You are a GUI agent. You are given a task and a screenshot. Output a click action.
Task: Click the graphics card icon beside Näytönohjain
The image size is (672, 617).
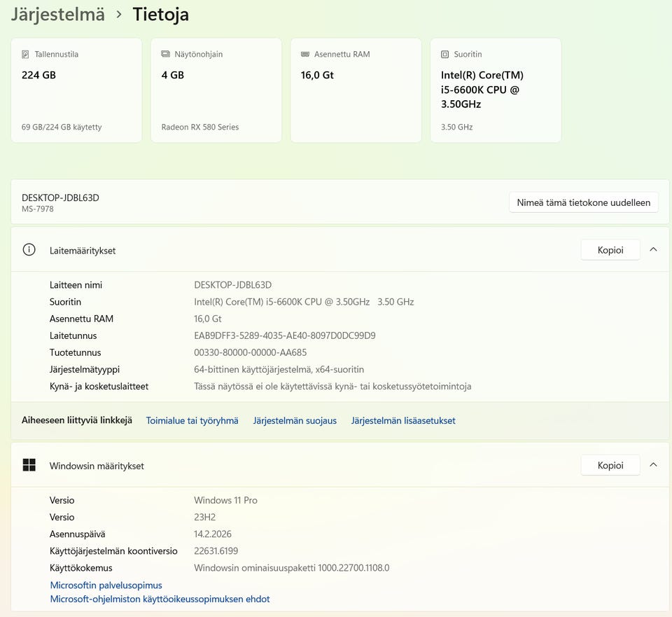point(165,54)
